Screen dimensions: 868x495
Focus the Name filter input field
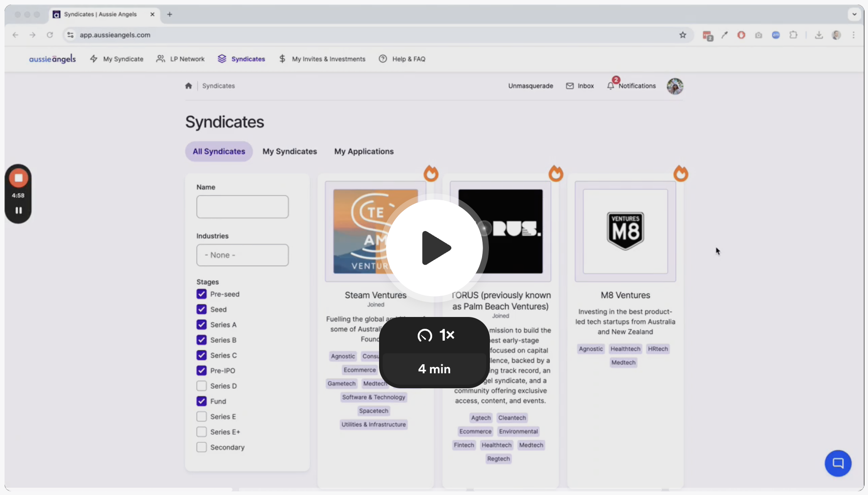(x=242, y=207)
